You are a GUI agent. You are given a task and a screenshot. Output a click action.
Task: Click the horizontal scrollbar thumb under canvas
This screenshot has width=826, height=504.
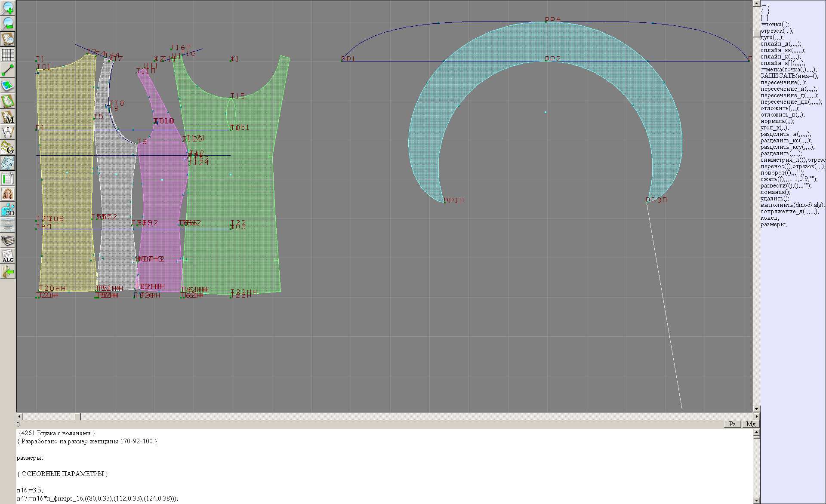pyautogui.click(x=77, y=416)
